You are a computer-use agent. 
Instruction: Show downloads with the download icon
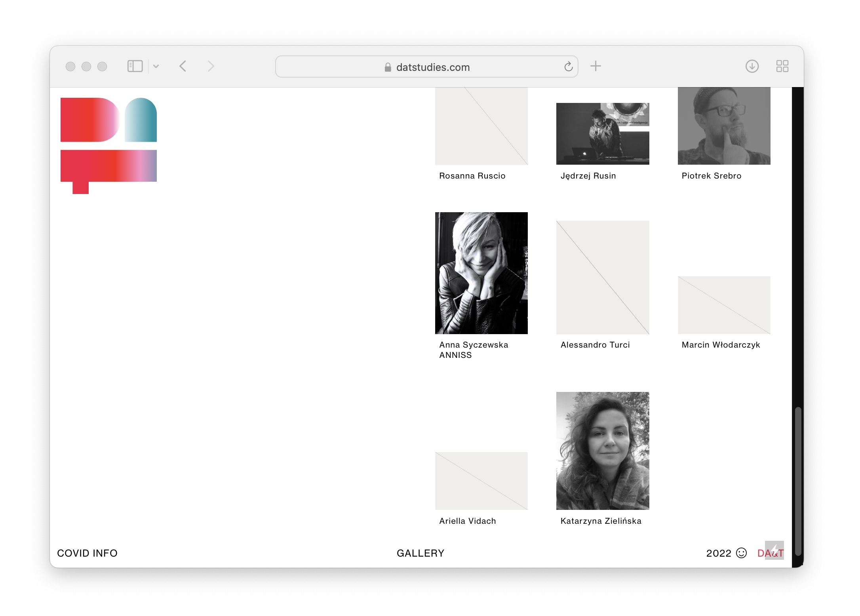752,66
